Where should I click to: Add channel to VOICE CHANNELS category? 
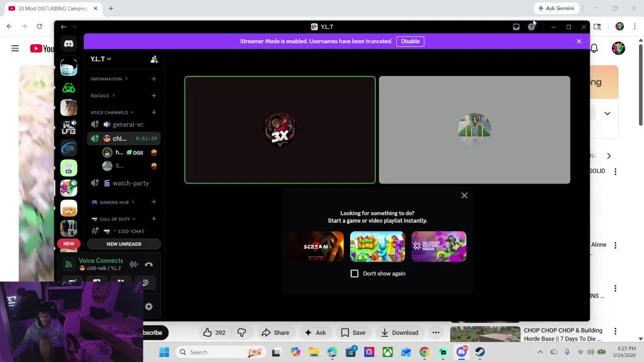pyautogui.click(x=154, y=112)
